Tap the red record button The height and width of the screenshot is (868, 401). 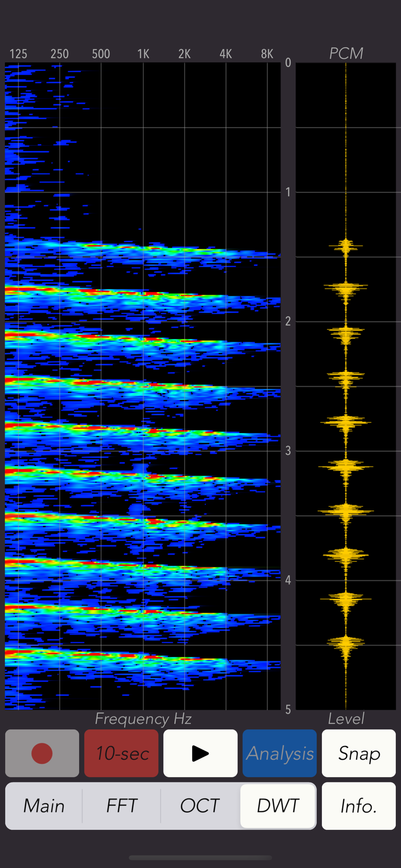[42, 753]
